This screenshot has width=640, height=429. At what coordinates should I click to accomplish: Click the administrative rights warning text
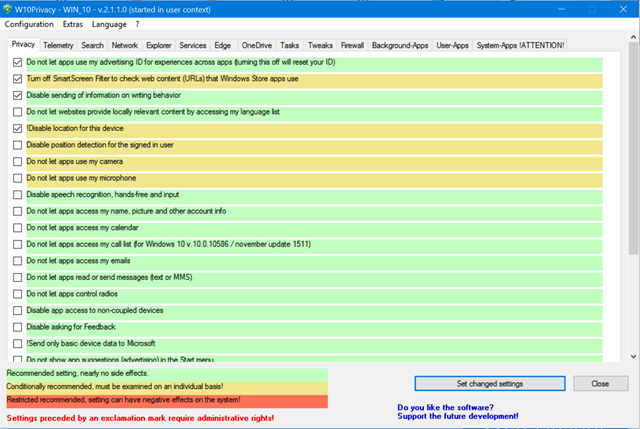(140, 418)
